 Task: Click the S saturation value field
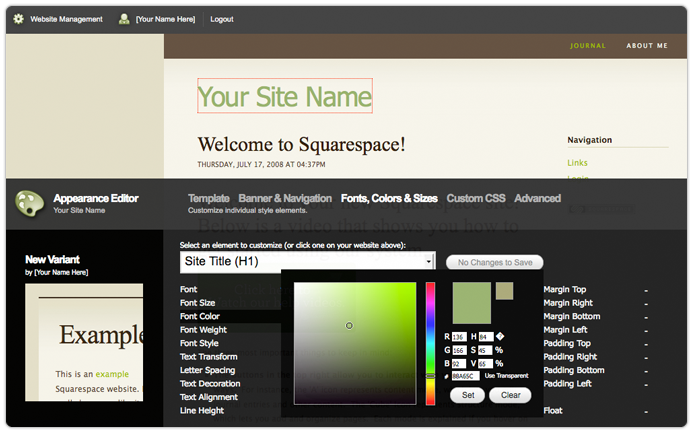485,350
